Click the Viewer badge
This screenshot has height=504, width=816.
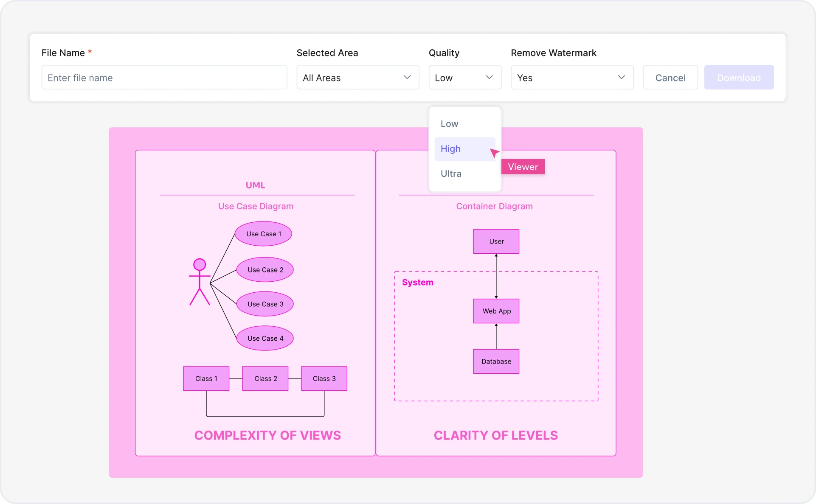[x=523, y=166]
